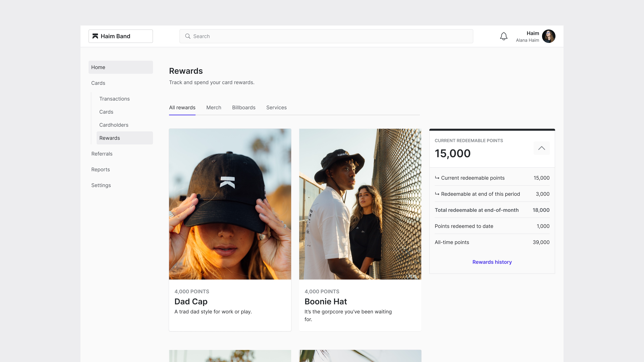Switch to the Billboards tab
This screenshot has height=362, width=644.
(244, 107)
